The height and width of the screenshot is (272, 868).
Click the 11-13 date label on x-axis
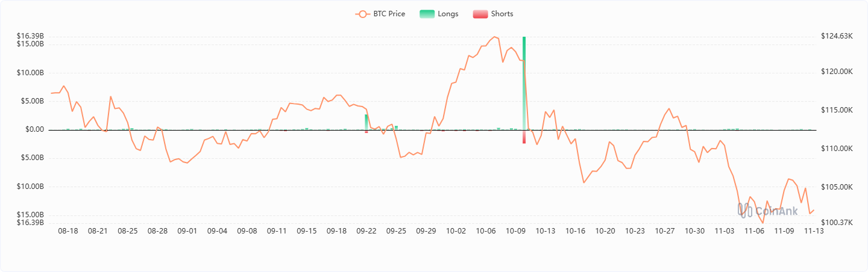tap(814, 231)
